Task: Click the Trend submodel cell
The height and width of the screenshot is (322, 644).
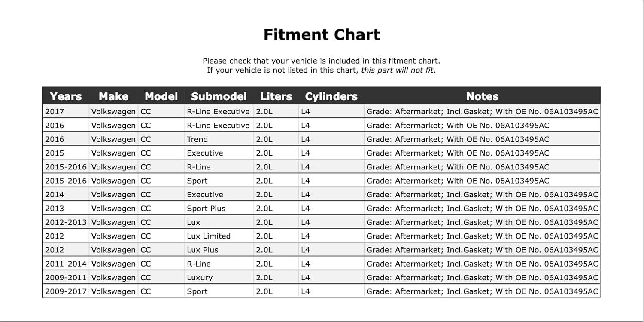Action: pos(197,139)
